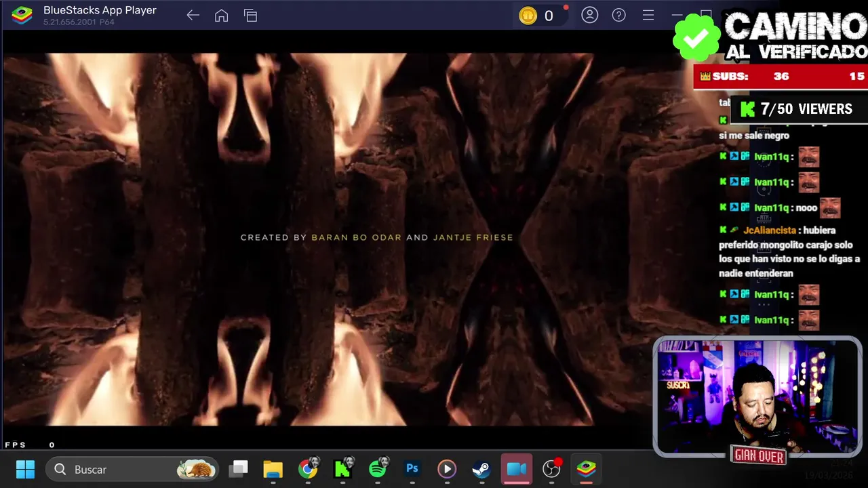Switch to BlueStacks on the taskbar
This screenshot has width=868, height=488.
pyautogui.click(x=587, y=469)
